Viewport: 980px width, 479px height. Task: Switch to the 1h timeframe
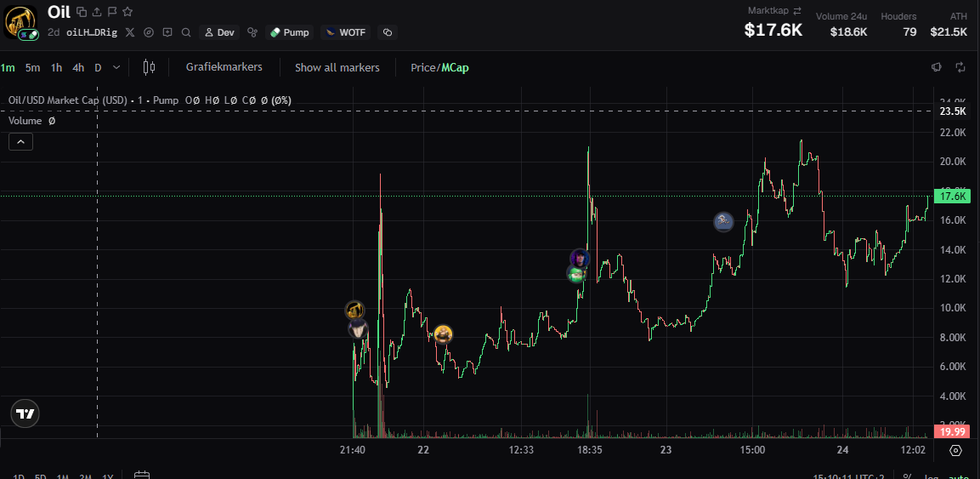pos(56,67)
